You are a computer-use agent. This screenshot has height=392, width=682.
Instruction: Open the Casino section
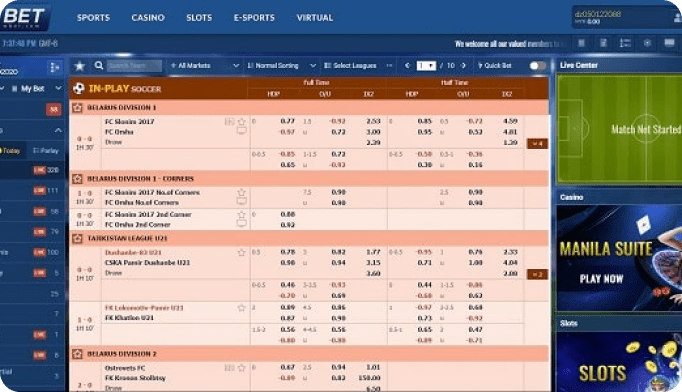point(148,18)
